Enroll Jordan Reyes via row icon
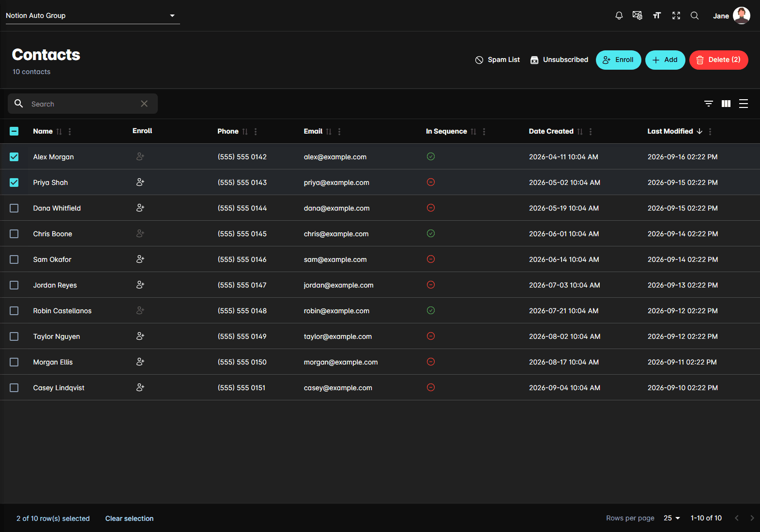The height and width of the screenshot is (532, 760). [x=140, y=285]
